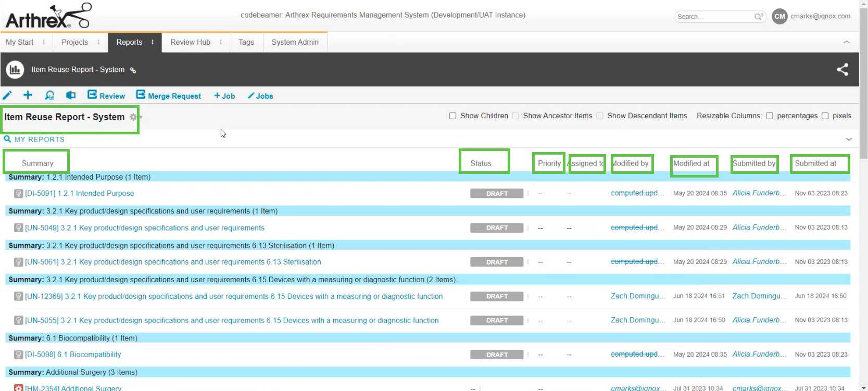The image size is (868, 391).
Task: Click the CM user avatar icon
Action: point(779,16)
